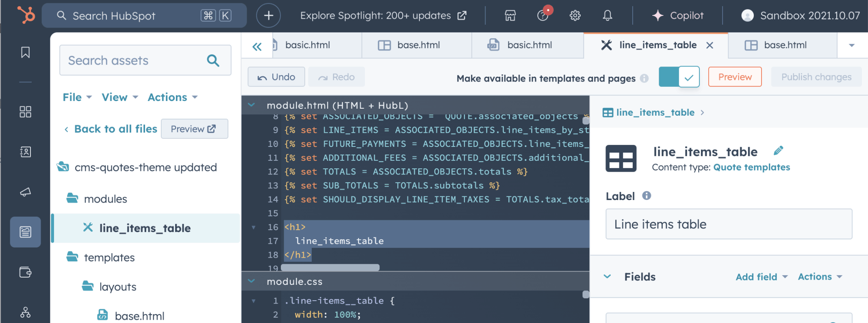Click the finder Preview external button
This screenshot has height=323, width=868.
tap(194, 129)
